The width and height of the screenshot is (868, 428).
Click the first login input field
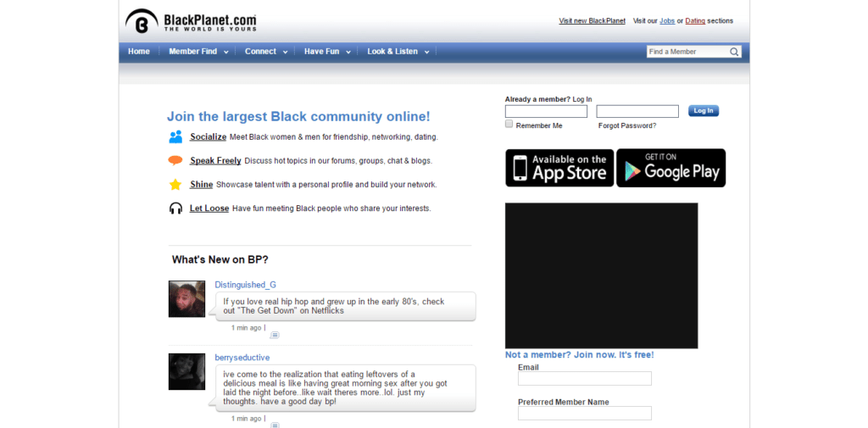(x=546, y=111)
